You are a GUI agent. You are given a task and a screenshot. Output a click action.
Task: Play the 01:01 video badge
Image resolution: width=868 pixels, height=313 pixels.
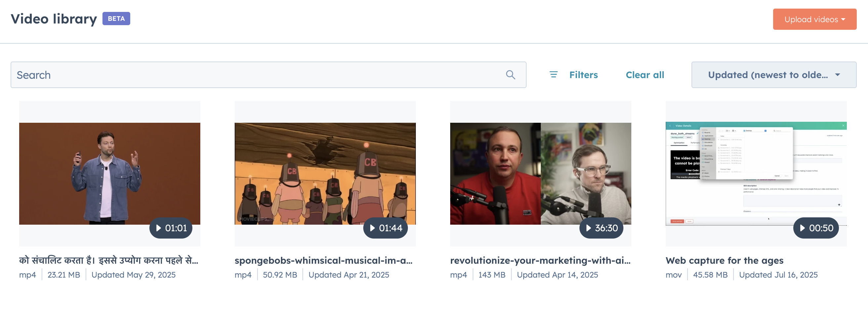point(171,228)
